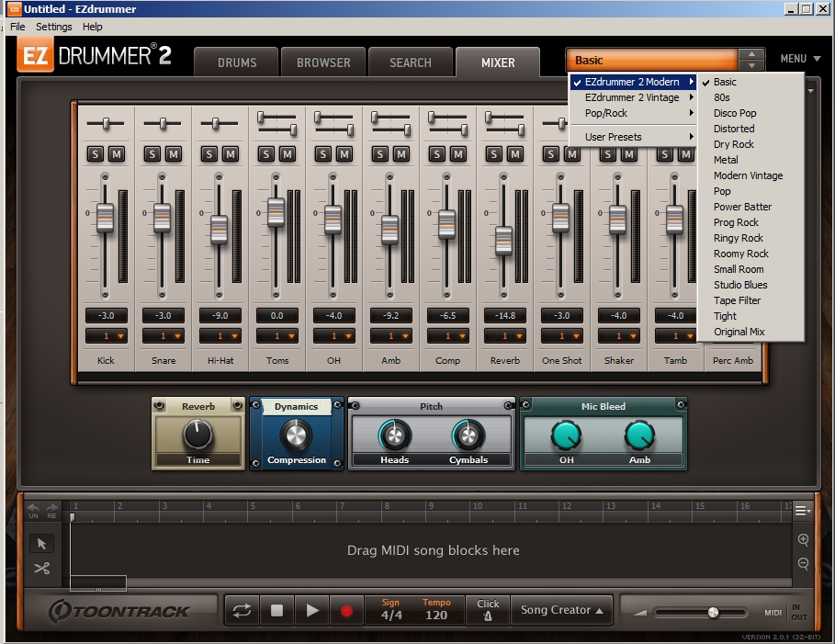
Task: Click the Pitch Heads knob
Action: 395,435
